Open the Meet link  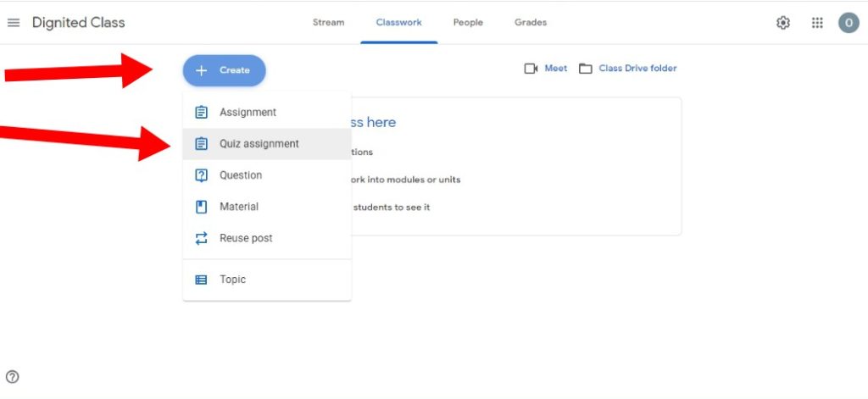pos(556,69)
